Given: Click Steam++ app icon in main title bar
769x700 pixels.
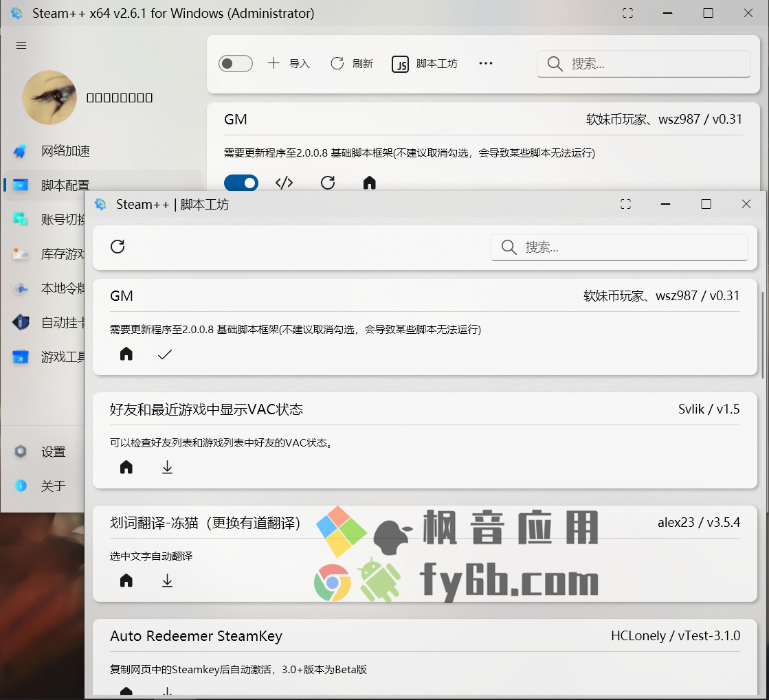Looking at the screenshot, I should [x=16, y=13].
